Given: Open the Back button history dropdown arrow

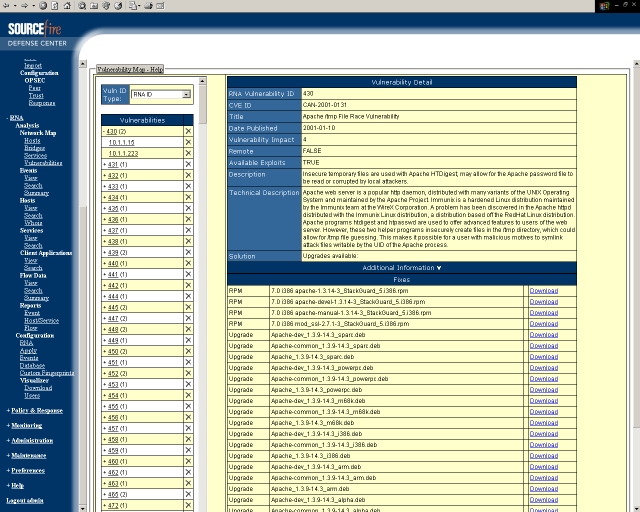Looking at the screenshot, I should point(15,6).
